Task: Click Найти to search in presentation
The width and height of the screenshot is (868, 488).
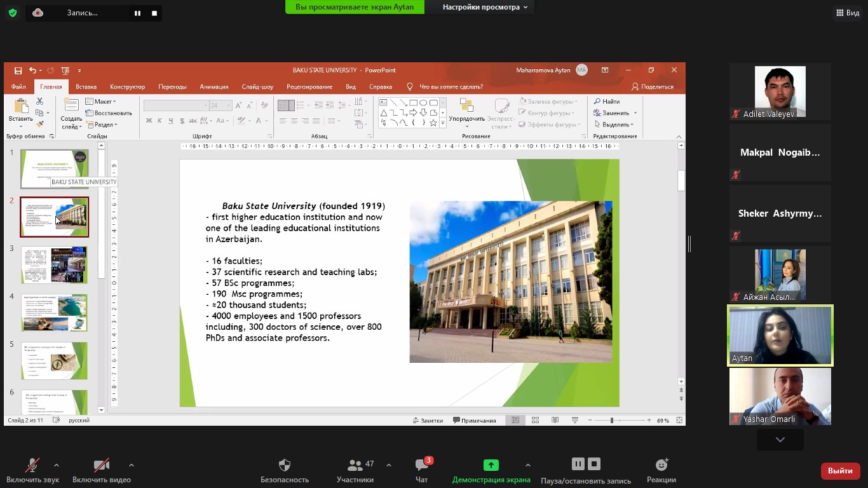Action: tap(607, 102)
